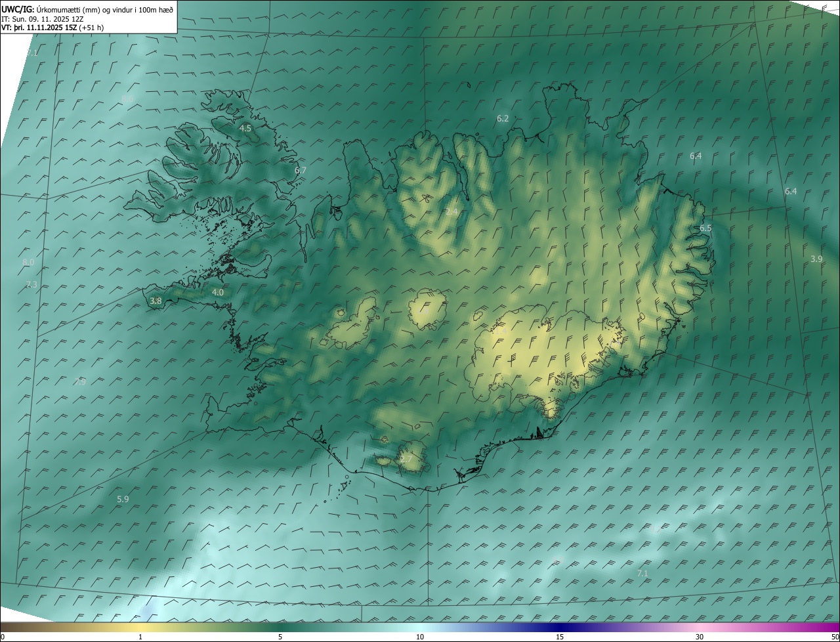This screenshot has width=840, height=642.
Task: Click the UWC/IG Úrkomumætti title line
Action: pyautogui.click(x=87, y=9)
